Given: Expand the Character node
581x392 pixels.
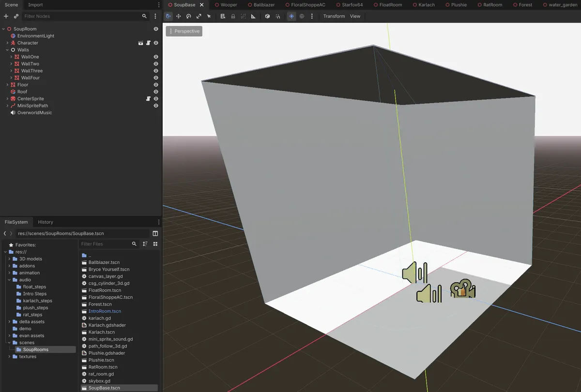Looking at the screenshot, I should (x=7, y=43).
